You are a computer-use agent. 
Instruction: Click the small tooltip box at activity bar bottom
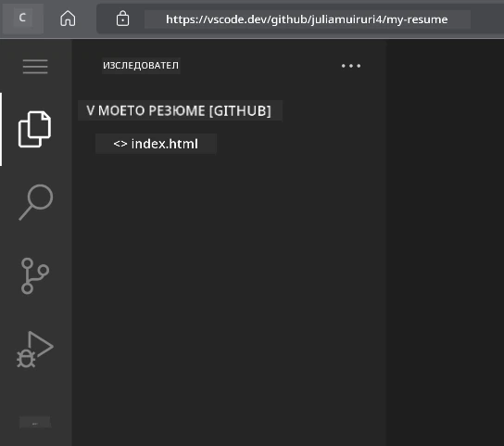click(x=35, y=423)
